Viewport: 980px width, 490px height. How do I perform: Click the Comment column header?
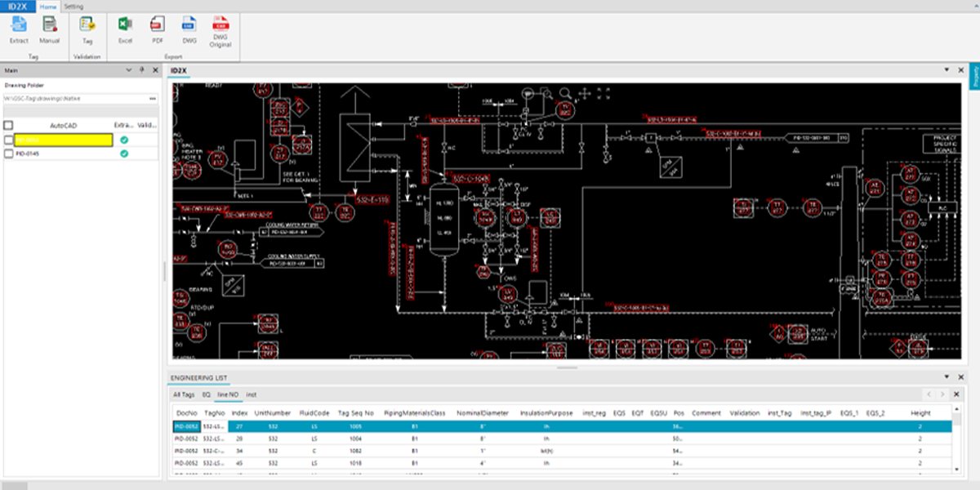tap(706, 413)
